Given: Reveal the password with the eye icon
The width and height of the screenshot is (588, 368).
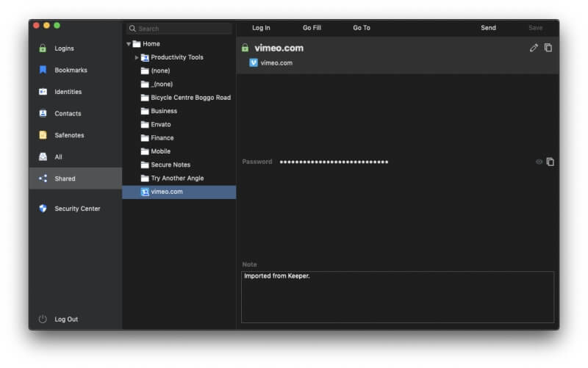Looking at the screenshot, I should pyautogui.click(x=539, y=162).
